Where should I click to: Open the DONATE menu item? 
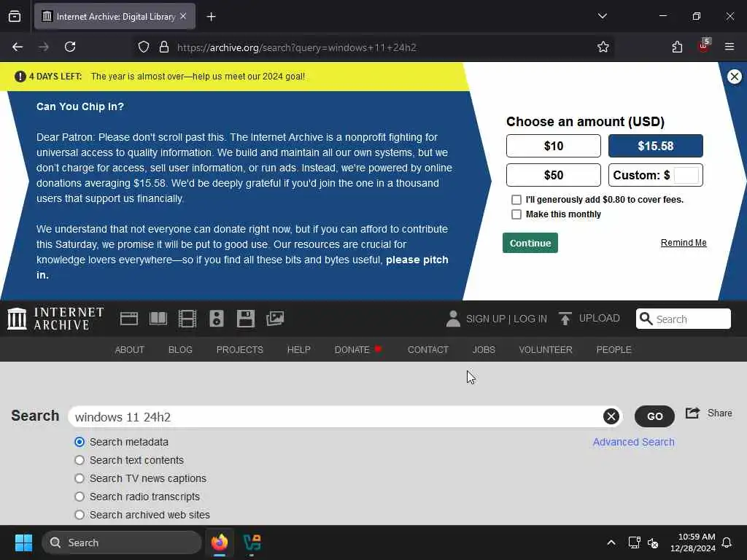point(358,349)
